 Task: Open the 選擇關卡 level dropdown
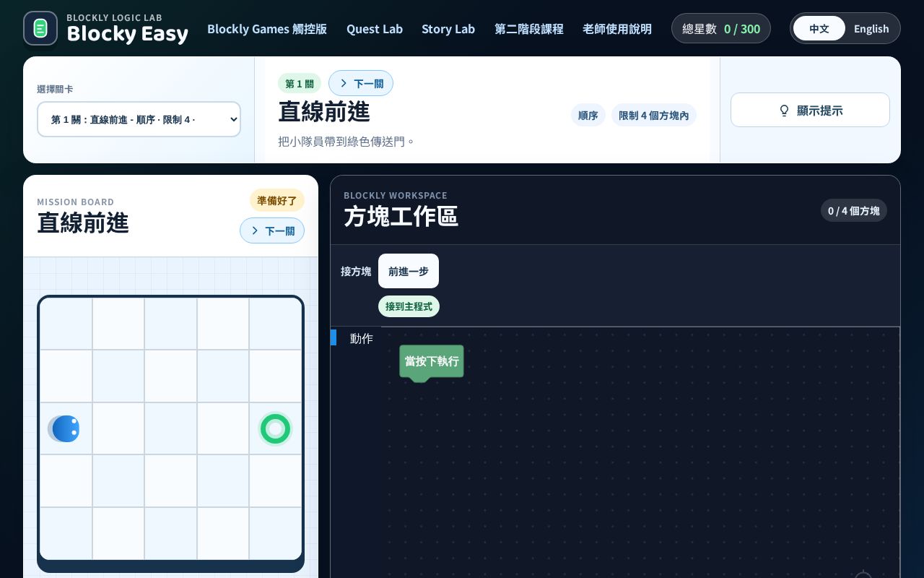(x=139, y=119)
